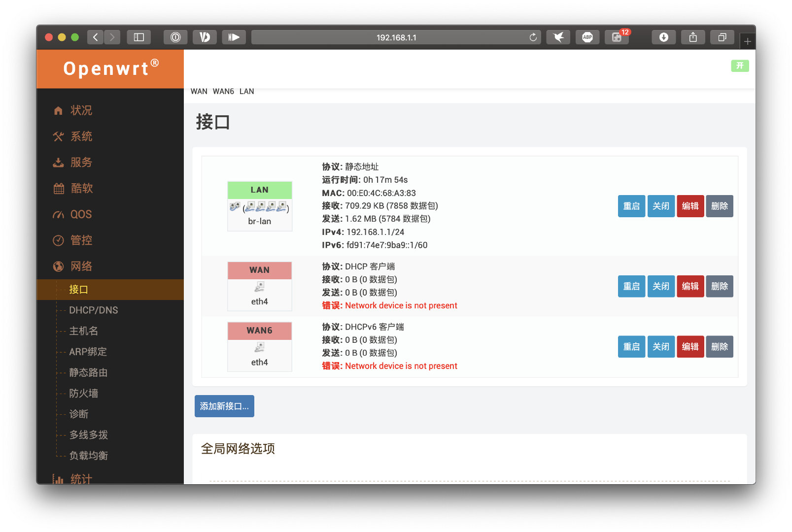
Task: Click the extension icon with 12 badge
Action: tap(617, 37)
